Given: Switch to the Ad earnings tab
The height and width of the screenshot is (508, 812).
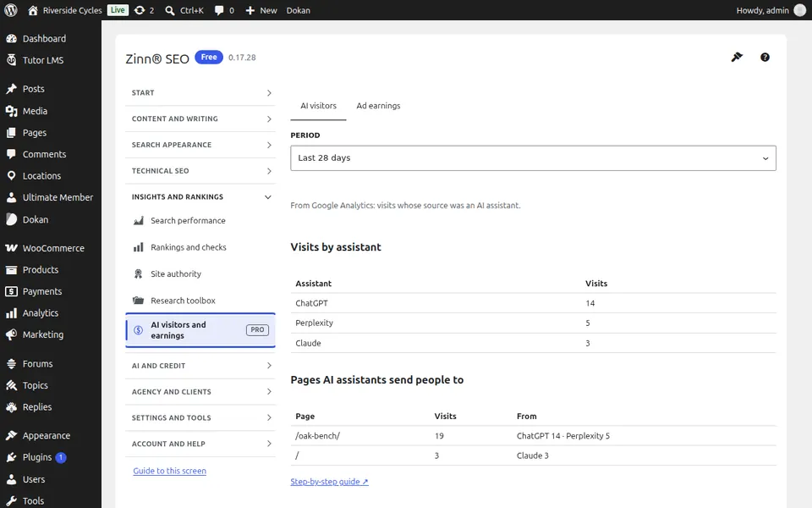Looking at the screenshot, I should pyautogui.click(x=378, y=106).
